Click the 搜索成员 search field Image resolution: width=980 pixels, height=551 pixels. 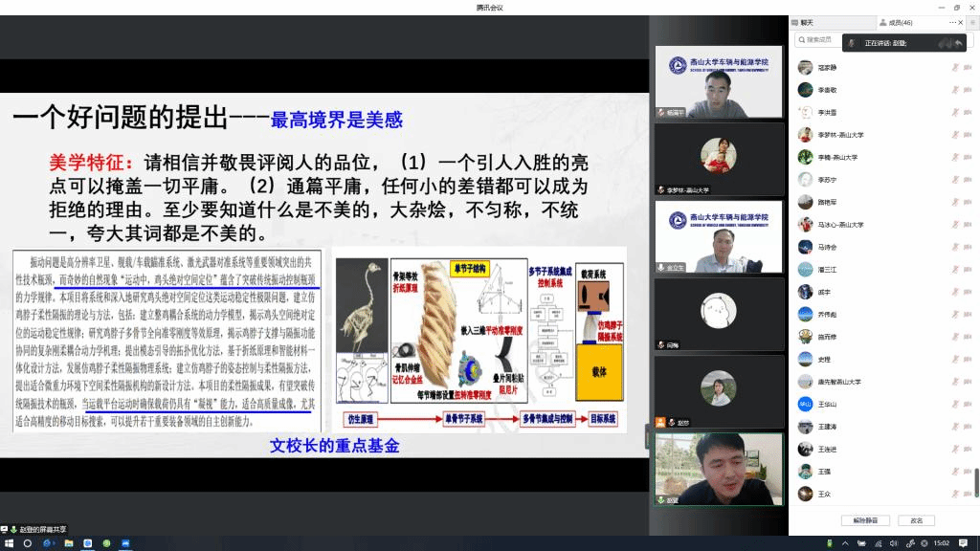(x=823, y=40)
